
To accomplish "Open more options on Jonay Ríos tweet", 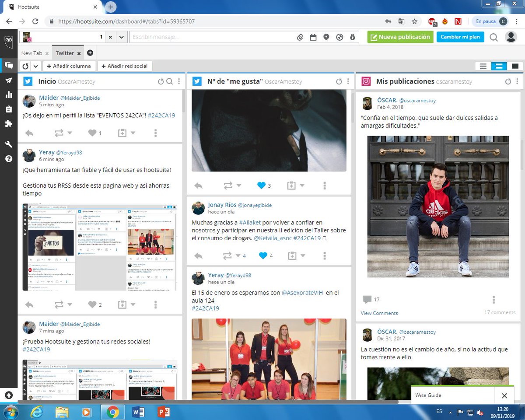I will click(x=325, y=255).
